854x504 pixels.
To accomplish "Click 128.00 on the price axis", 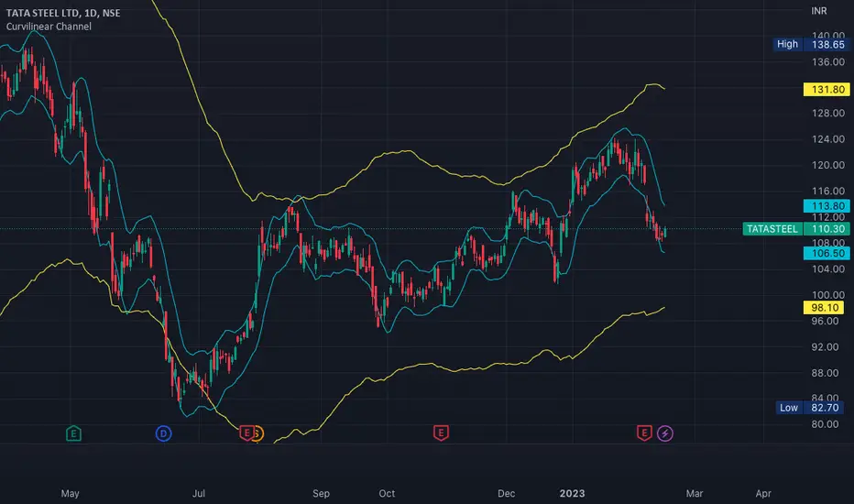I will click(x=827, y=114).
